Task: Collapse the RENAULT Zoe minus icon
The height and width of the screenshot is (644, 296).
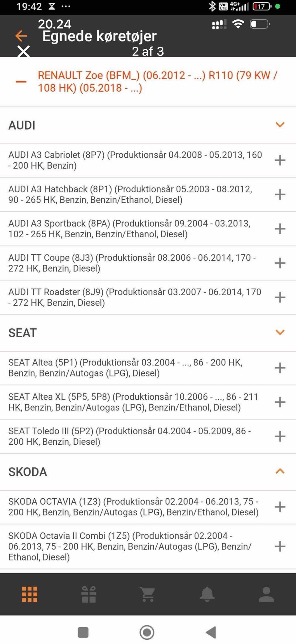Action: click(x=21, y=82)
